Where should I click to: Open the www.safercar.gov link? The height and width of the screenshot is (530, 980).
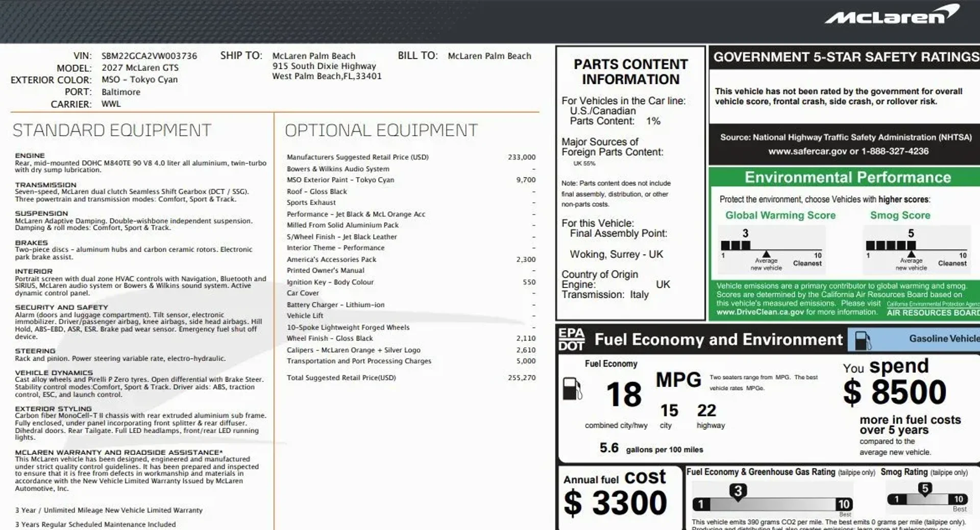(807, 151)
